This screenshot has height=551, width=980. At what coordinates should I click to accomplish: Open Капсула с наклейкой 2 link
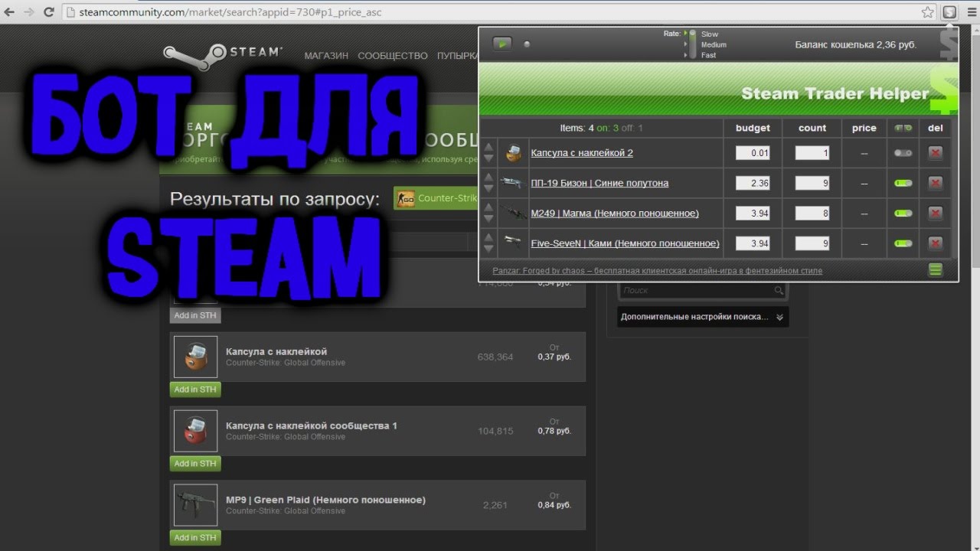582,153
